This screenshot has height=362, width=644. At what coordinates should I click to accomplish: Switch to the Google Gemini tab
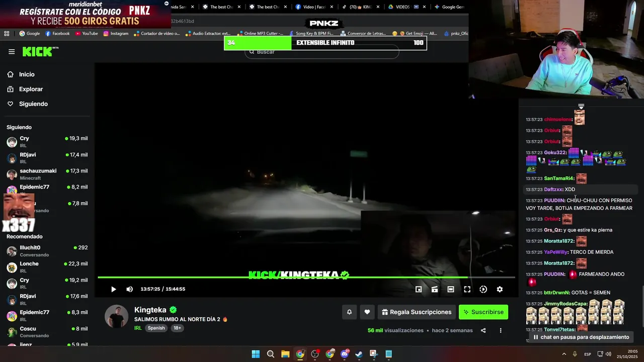[449, 7]
